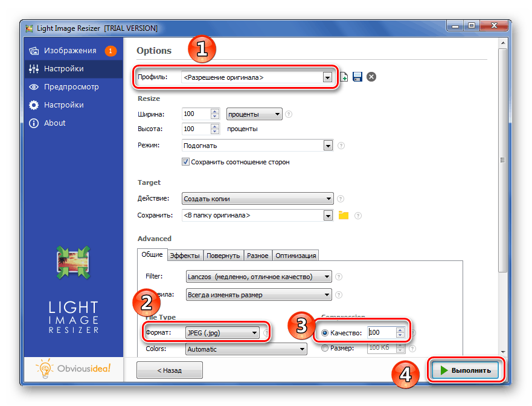The image size is (532, 406).
Task: Decrease Качество with down spinner arrow
Action: click(400, 335)
